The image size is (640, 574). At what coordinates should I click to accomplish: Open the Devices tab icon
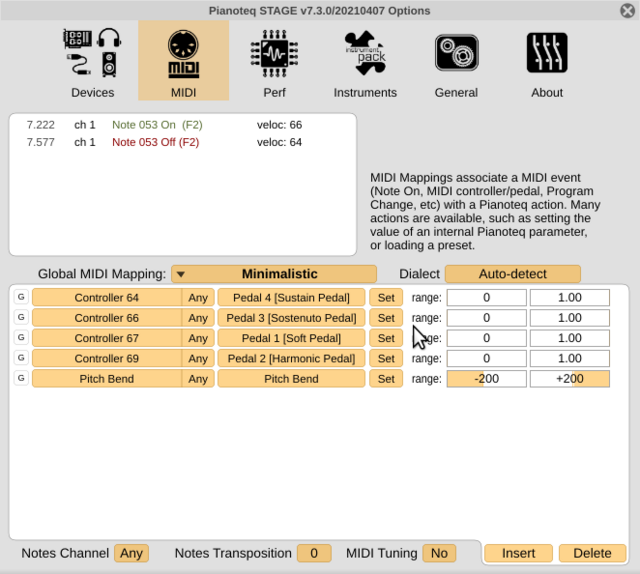pos(92,53)
